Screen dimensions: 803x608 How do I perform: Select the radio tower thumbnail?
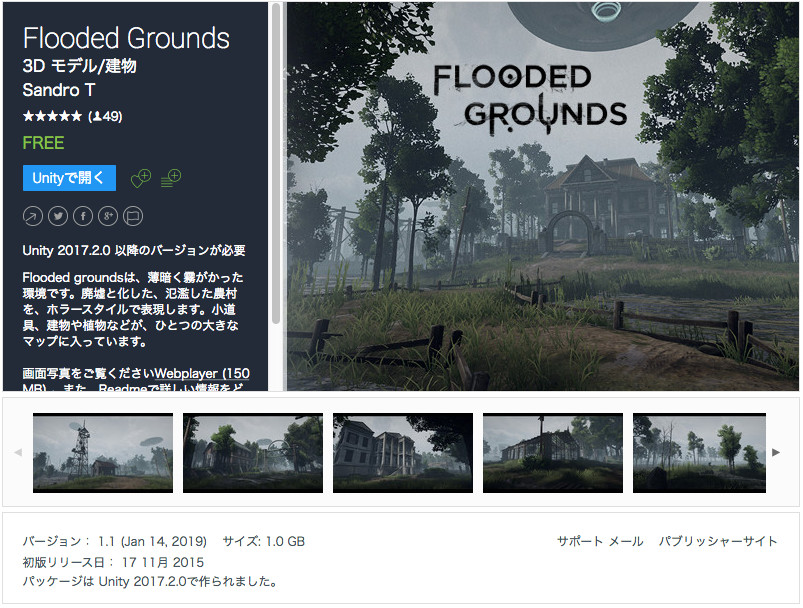103,453
